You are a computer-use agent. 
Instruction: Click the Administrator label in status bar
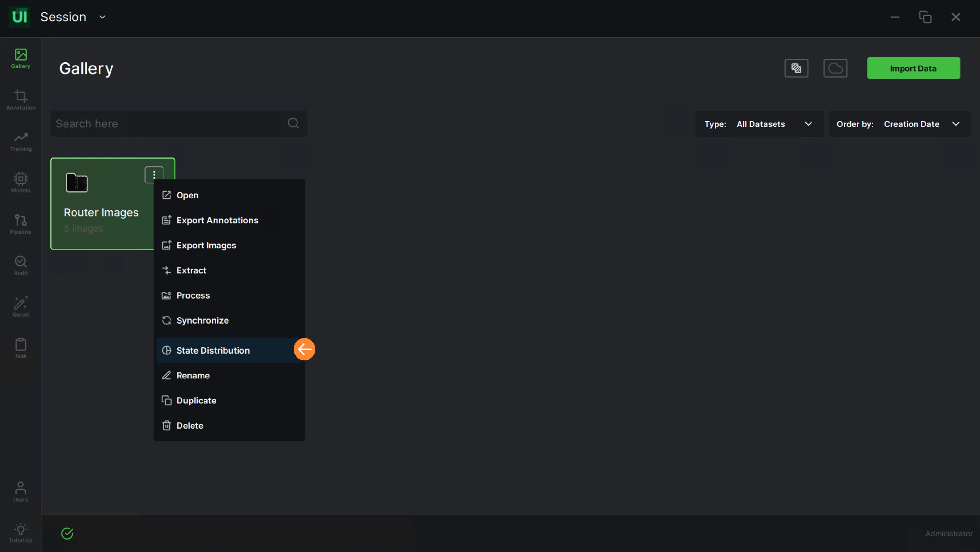coord(949,534)
